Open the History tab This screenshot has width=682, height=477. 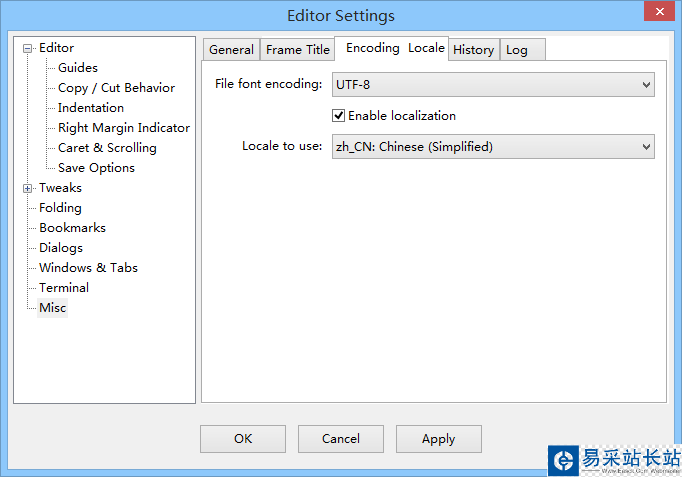point(473,50)
